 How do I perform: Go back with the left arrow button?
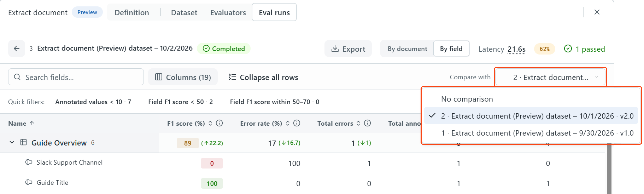tap(17, 48)
